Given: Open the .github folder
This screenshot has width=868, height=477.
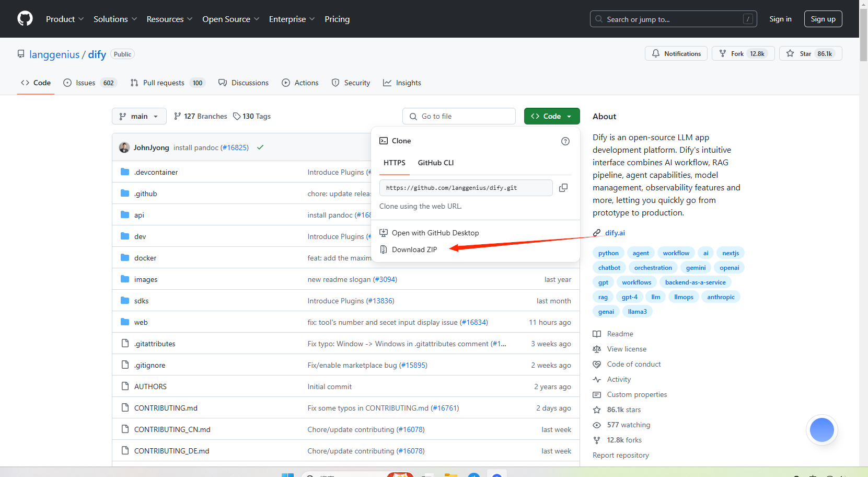Looking at the screenshot, I should pos(145,194).
